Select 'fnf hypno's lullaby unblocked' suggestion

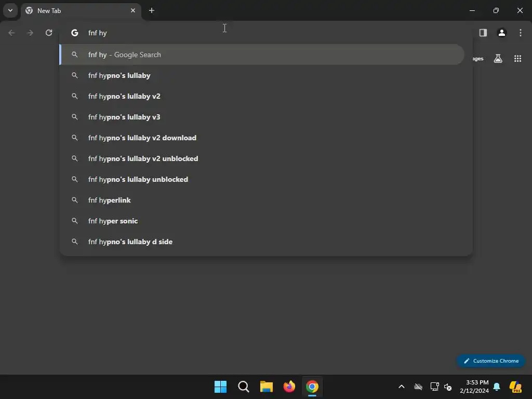(262, 179)
